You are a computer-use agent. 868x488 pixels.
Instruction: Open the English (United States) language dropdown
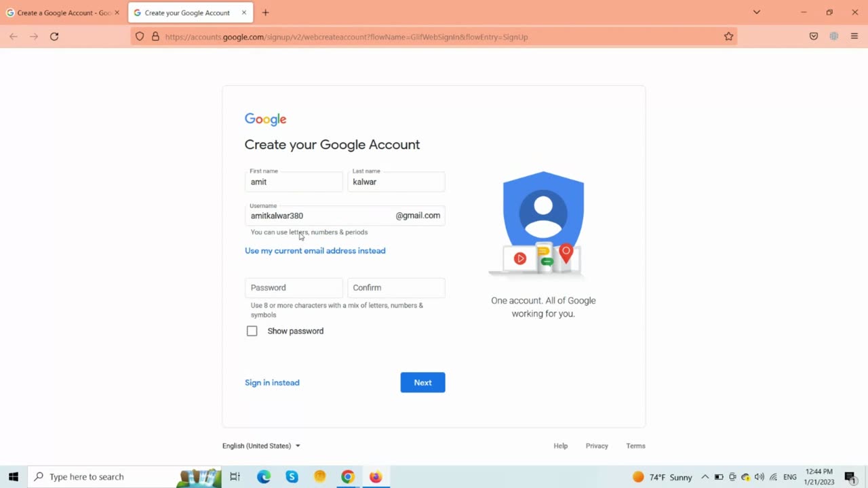(x=261, y=446)
